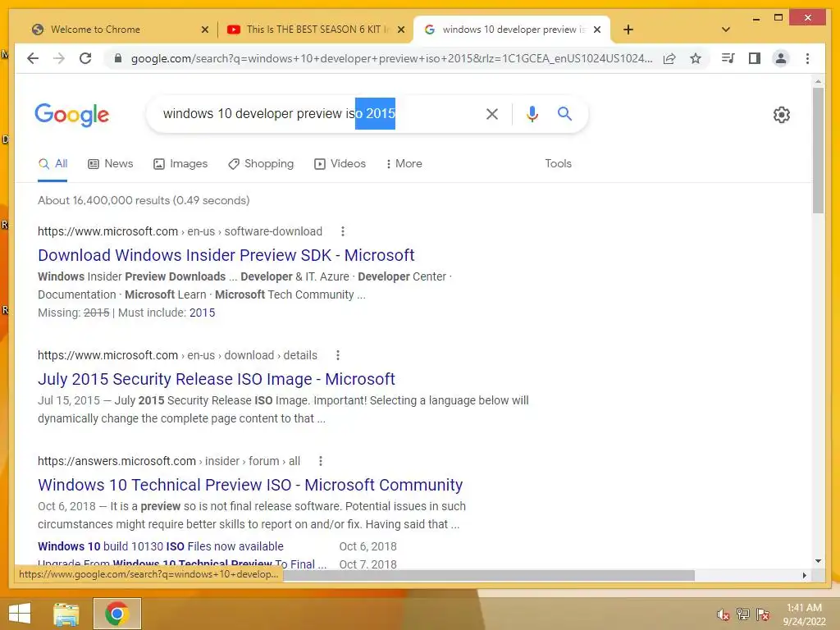Click the address bar URL

pos(391,58)
